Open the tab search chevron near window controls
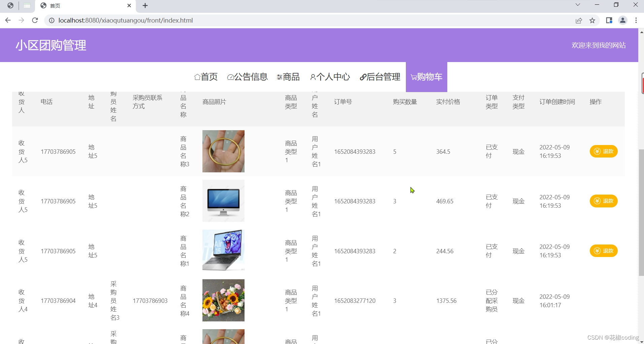 click(578, 5)
